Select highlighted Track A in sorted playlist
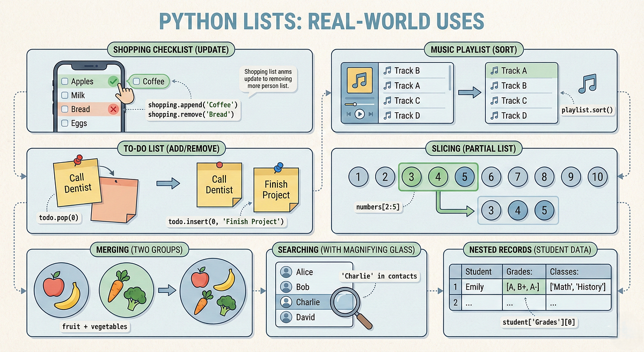Image resolution: width=644 pixels, height=352 pixels. click(522, 70)
